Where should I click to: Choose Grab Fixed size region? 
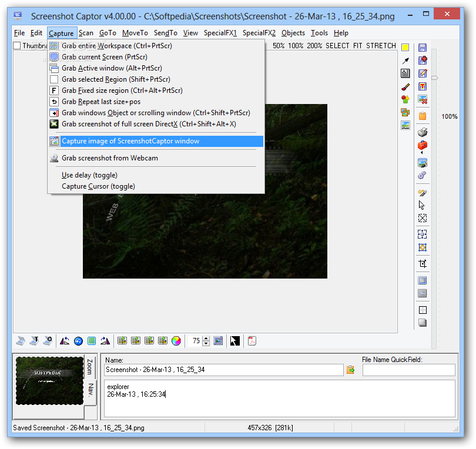(156, 91)
